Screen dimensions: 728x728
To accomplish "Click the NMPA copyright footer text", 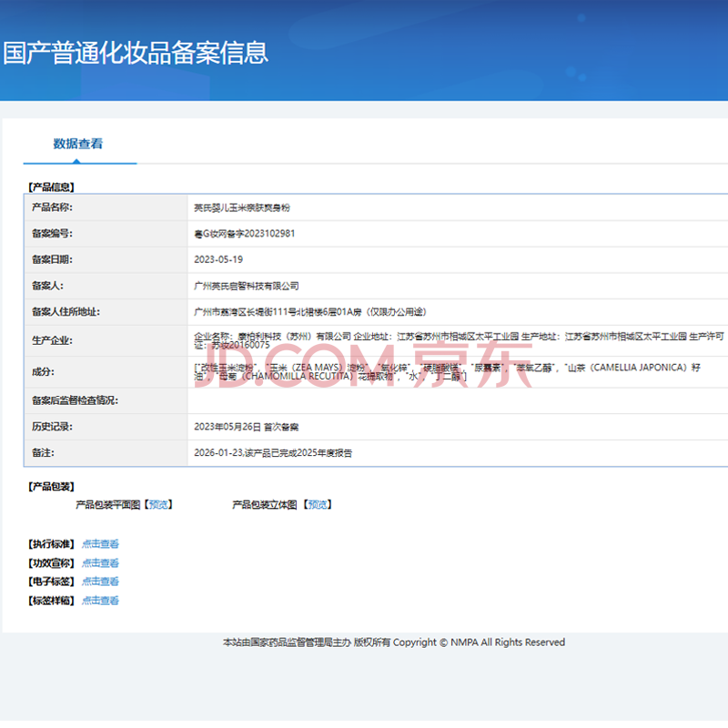I will point(394,642).
